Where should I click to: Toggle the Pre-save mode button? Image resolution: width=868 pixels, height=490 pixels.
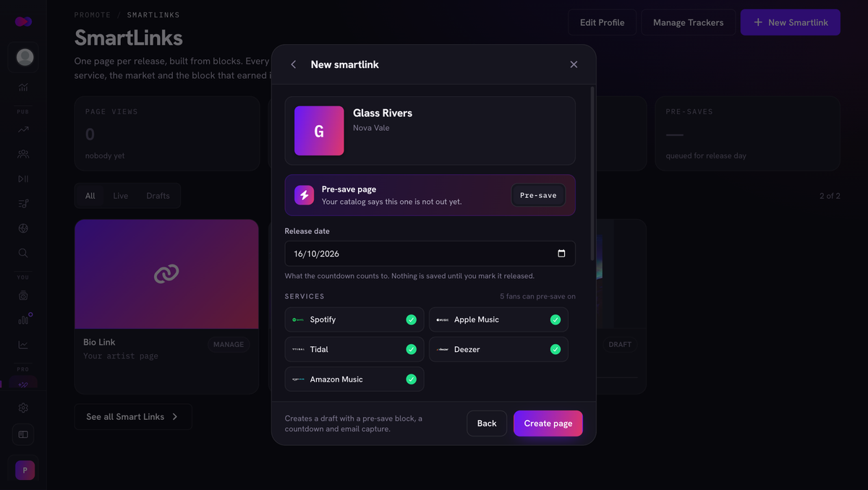click(538, 195)
